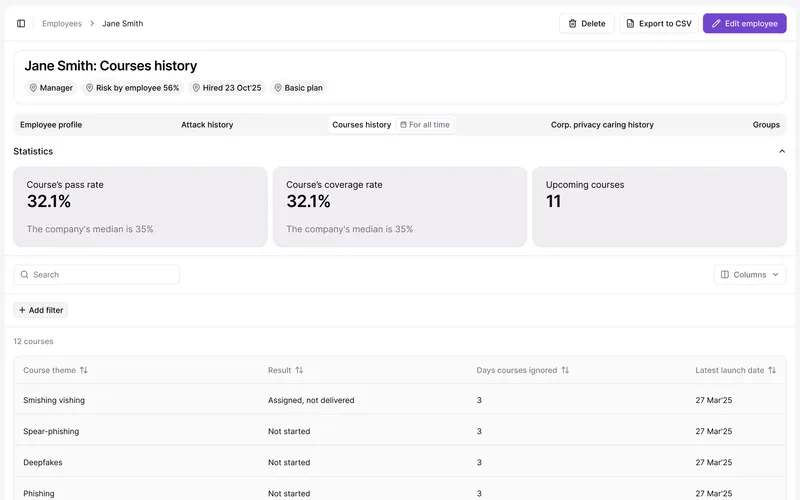Sort by Days courses ignored arrows icon
The height and width of the screenshot is (500, 800).
[x=565, y=370]
